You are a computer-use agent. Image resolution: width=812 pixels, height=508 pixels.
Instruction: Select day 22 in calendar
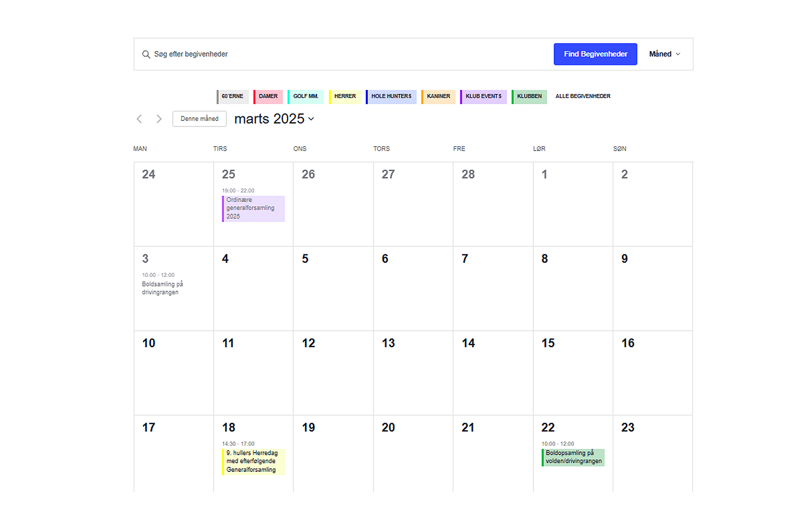[x=548, y=428]
